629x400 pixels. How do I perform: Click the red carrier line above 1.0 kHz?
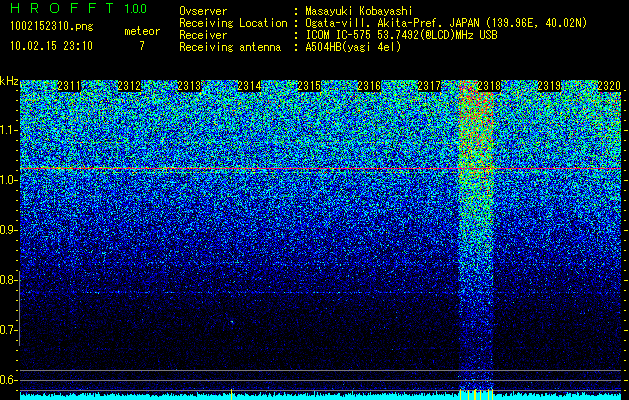point(320,169)
